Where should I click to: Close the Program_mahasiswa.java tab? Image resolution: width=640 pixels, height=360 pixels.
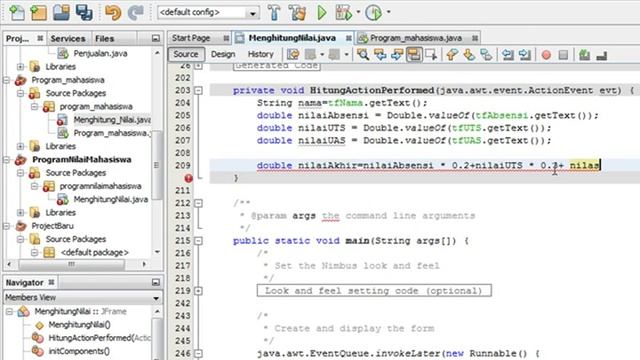[x=475, y=38]
